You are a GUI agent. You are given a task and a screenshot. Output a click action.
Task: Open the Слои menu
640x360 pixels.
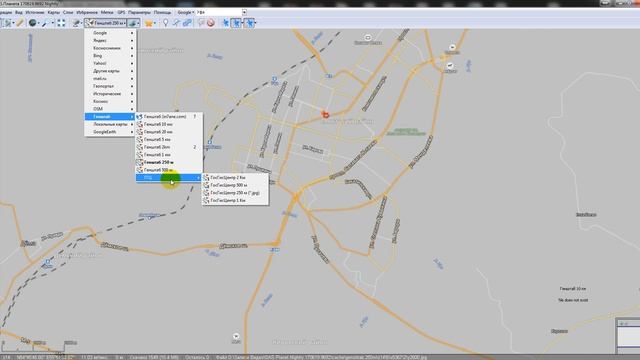click(68, 12)
